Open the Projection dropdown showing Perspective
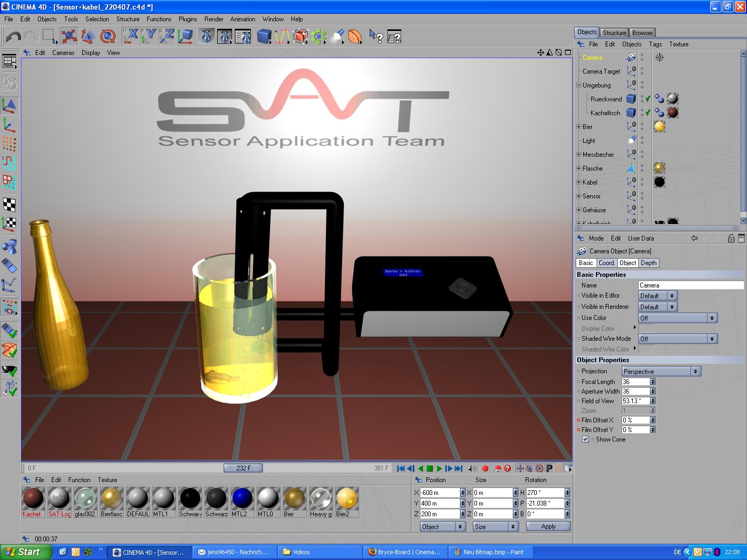Viewport: 747px width, 560px height. coord(661,371)
